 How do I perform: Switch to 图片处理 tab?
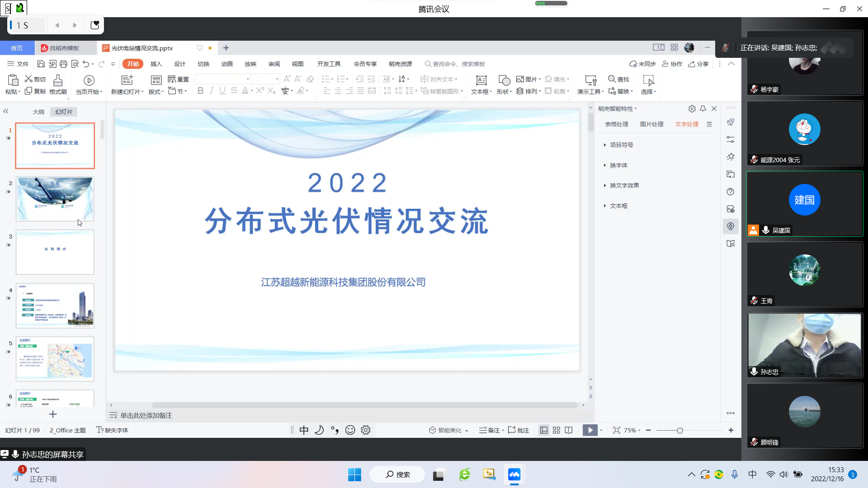(651, 124)
